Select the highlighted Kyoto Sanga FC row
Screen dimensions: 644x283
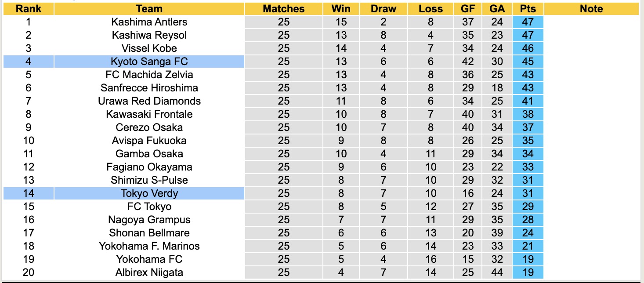click(149, 62)
